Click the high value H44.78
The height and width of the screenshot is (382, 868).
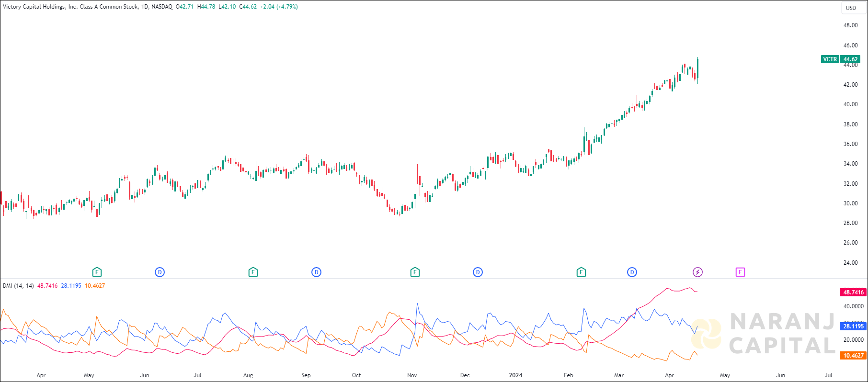click(206, 7)
